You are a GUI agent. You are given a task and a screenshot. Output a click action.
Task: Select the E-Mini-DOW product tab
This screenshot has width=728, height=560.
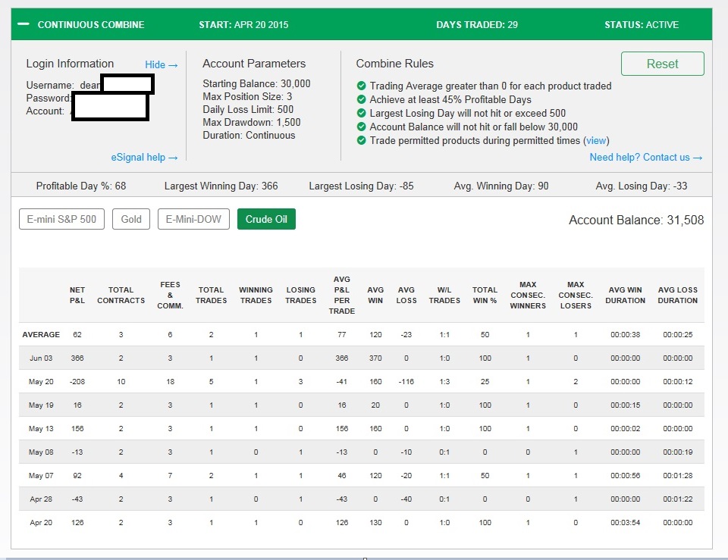click(x=193, y=220)
